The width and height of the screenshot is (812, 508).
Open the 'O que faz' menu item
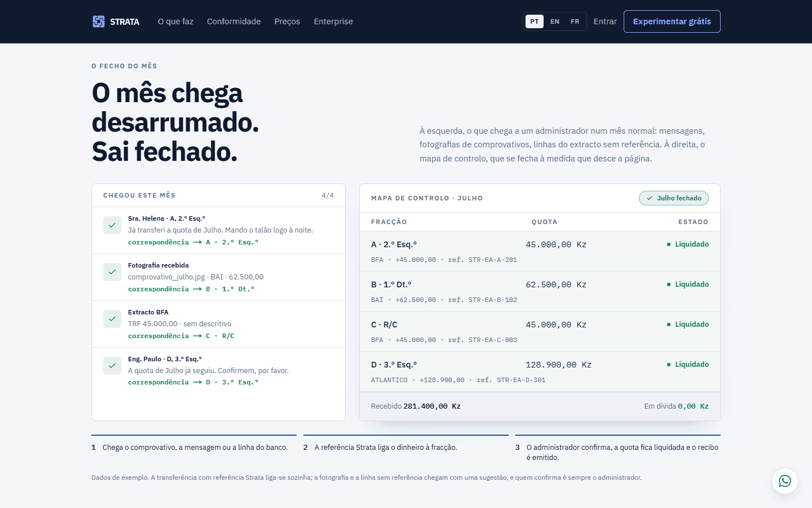click(x=175, y=21)
